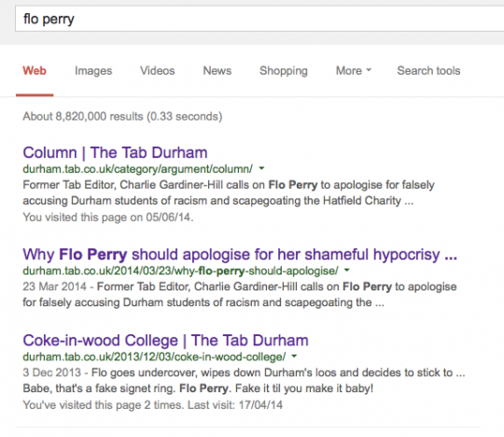Open the News results tab
Viewport: 504px width, 437px height.
coord(217,71)
